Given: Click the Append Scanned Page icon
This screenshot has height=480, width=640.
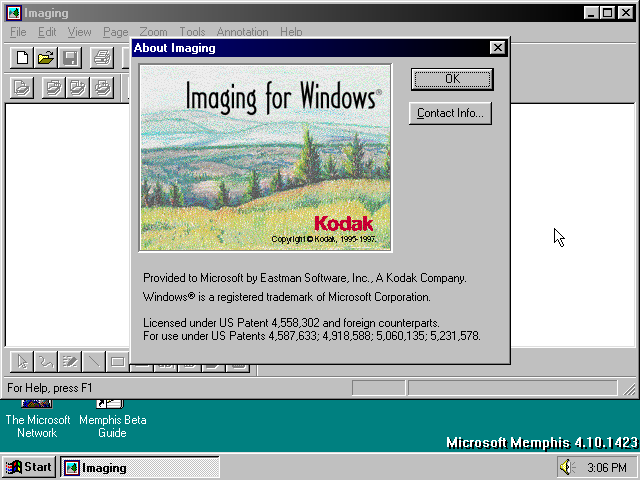Looking at the screenshot, I should tap(78, 88).
